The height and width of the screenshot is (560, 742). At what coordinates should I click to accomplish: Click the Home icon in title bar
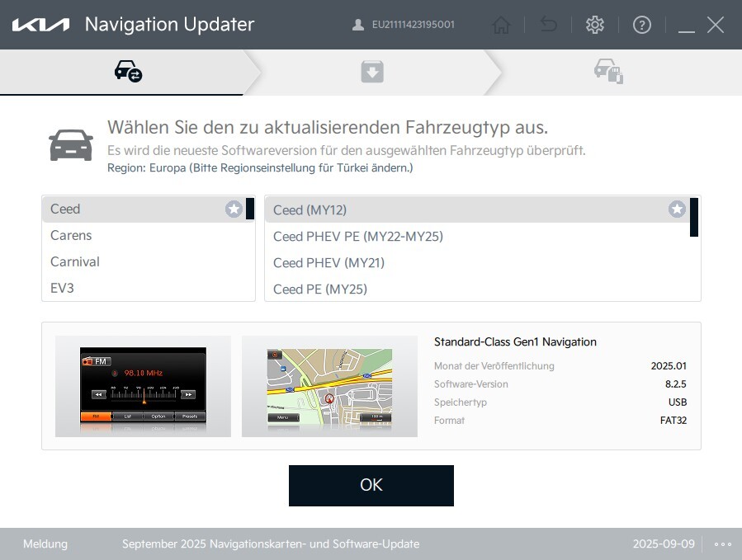click(x=501, y=25)
